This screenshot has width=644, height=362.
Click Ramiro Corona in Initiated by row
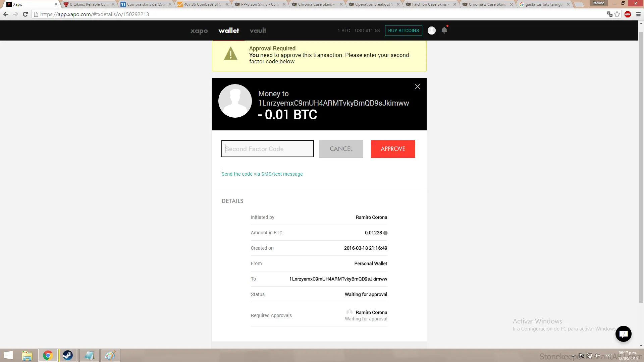click(x=371, y=218)
